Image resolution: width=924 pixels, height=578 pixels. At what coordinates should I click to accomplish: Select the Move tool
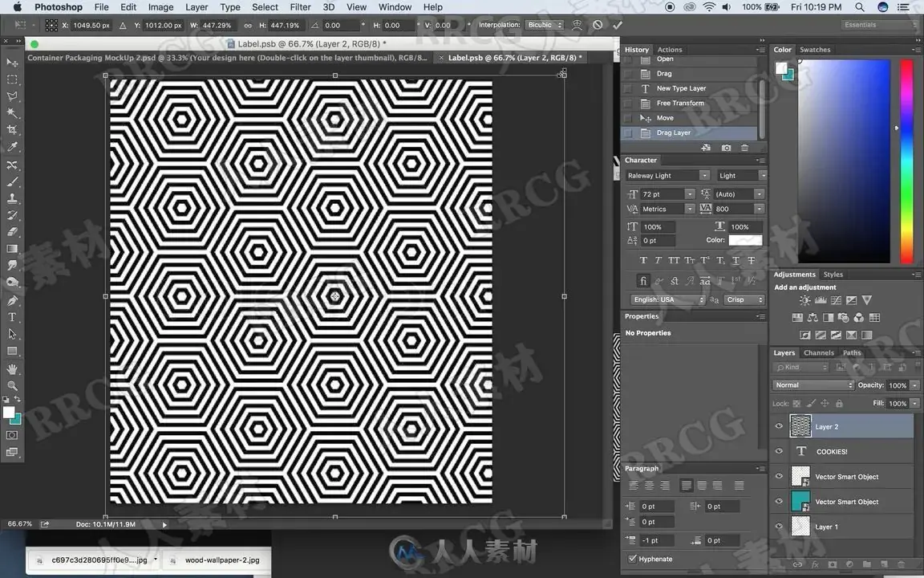12,62
